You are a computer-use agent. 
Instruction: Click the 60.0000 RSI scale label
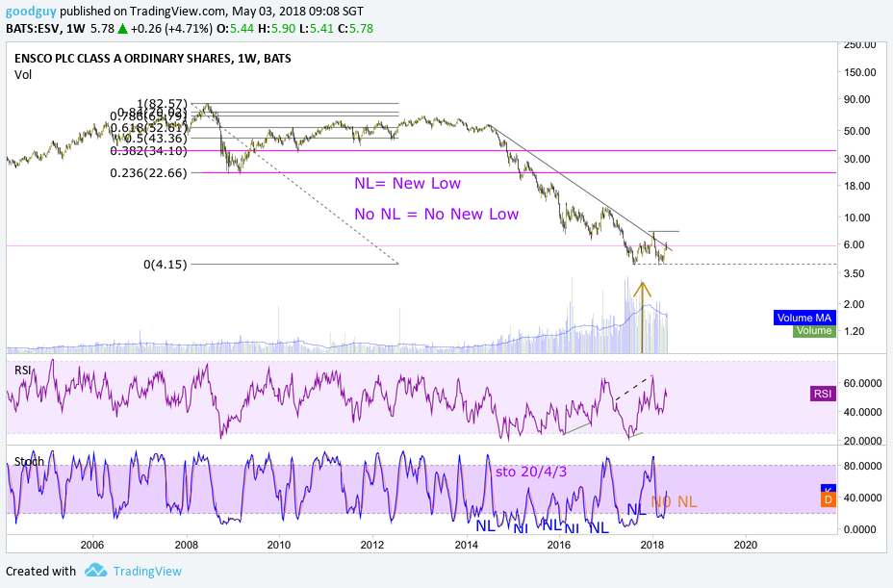863,383
